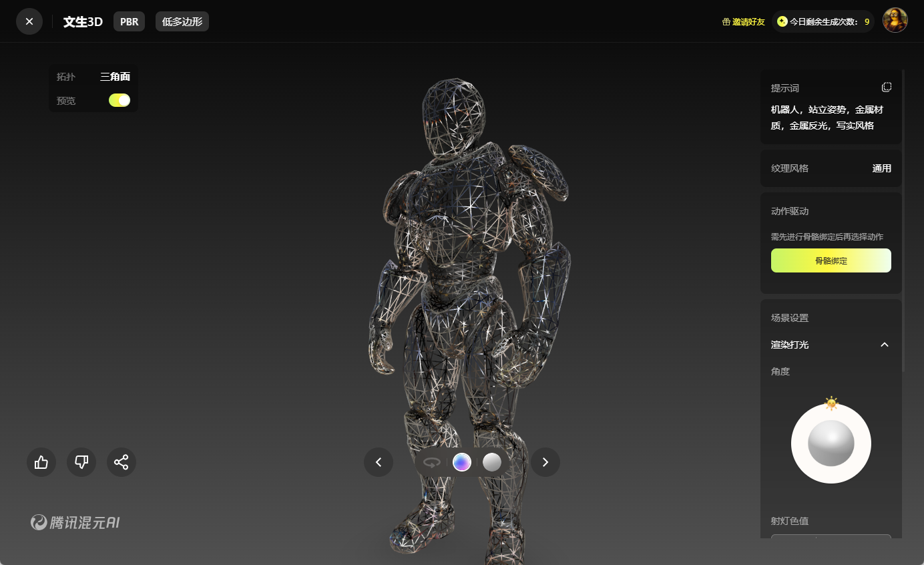Go to previous model with left arrow

tap(379, 462)
